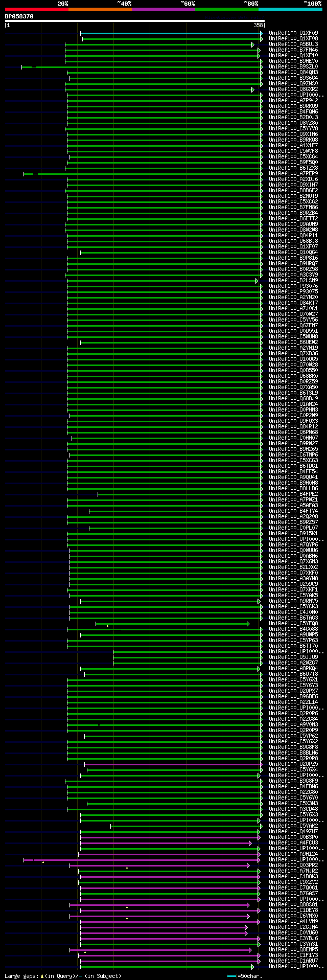This screenshot has width=327, height=980.
Task: Open hit UniRef100_P93075
Action: pos(293,291)
